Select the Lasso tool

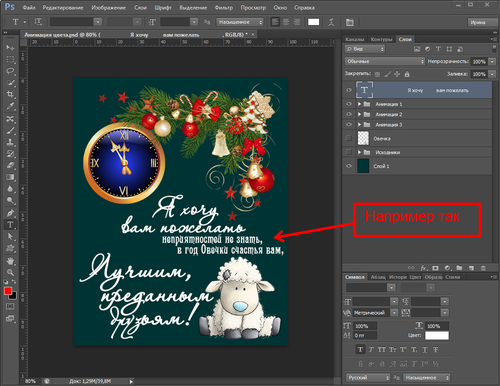pos(10,71)
